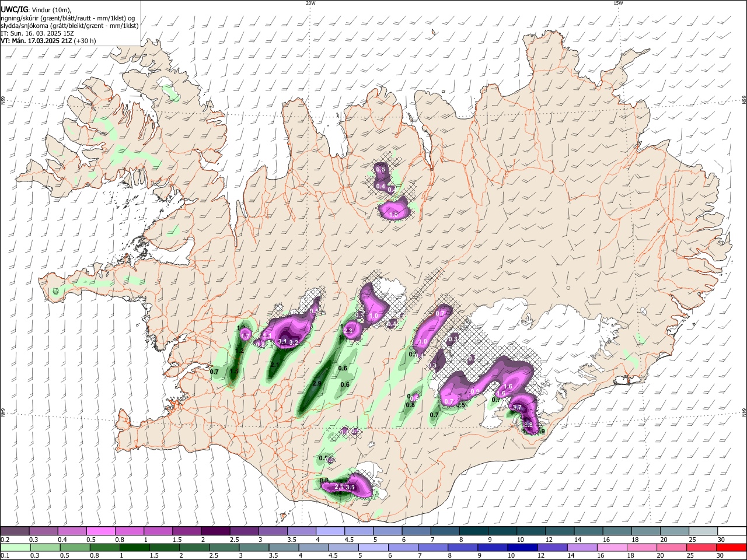Click the 2.9 precipitation value on map

[317, 384]
